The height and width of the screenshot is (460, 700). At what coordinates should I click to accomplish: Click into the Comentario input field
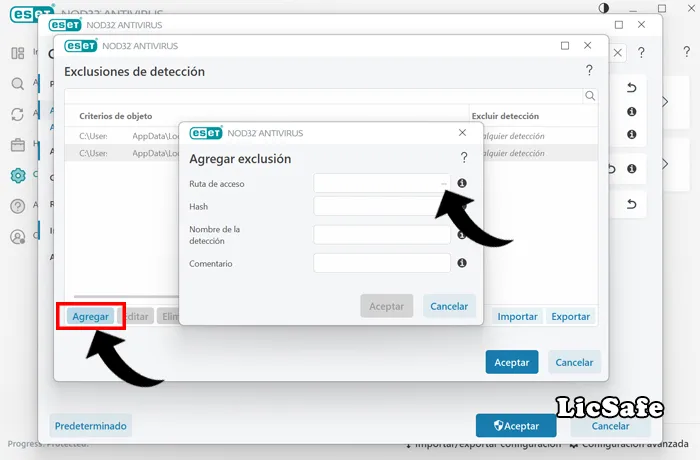(x=382, y=263)
